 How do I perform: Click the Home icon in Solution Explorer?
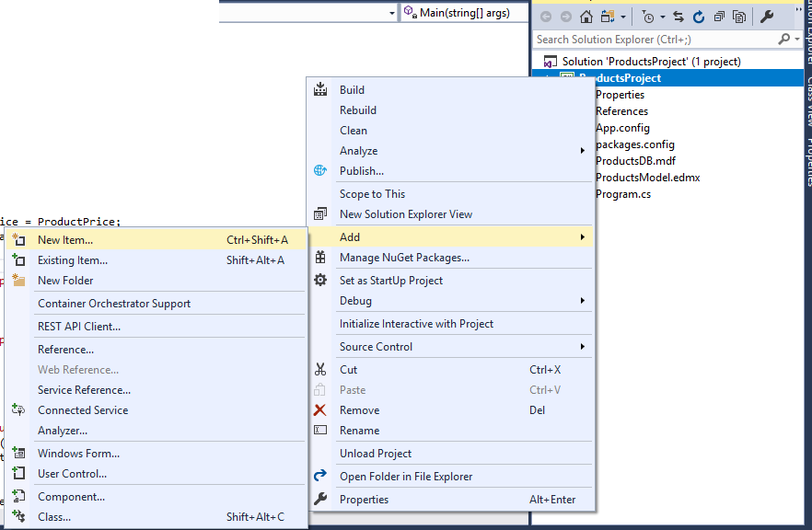pos(586,17)
